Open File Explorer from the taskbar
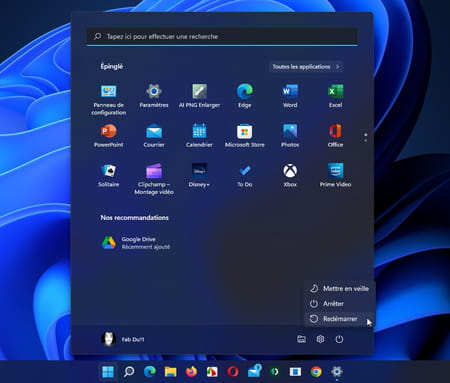 pyautogui.click(x=170, y=372)
